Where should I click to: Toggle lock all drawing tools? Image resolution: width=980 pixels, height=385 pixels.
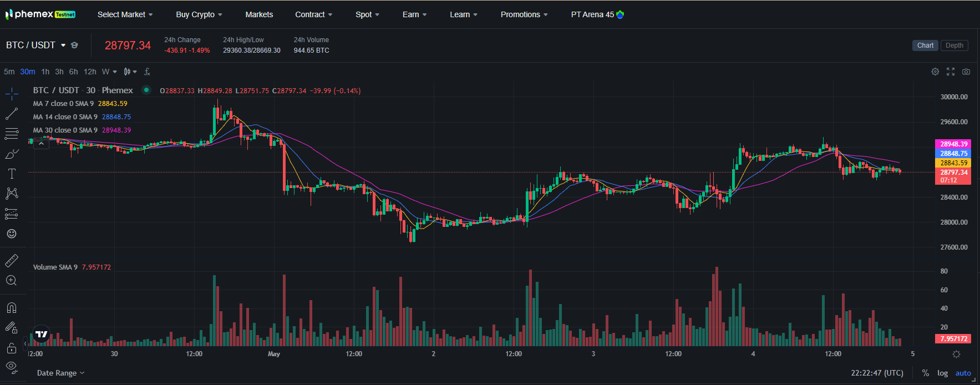12,348
